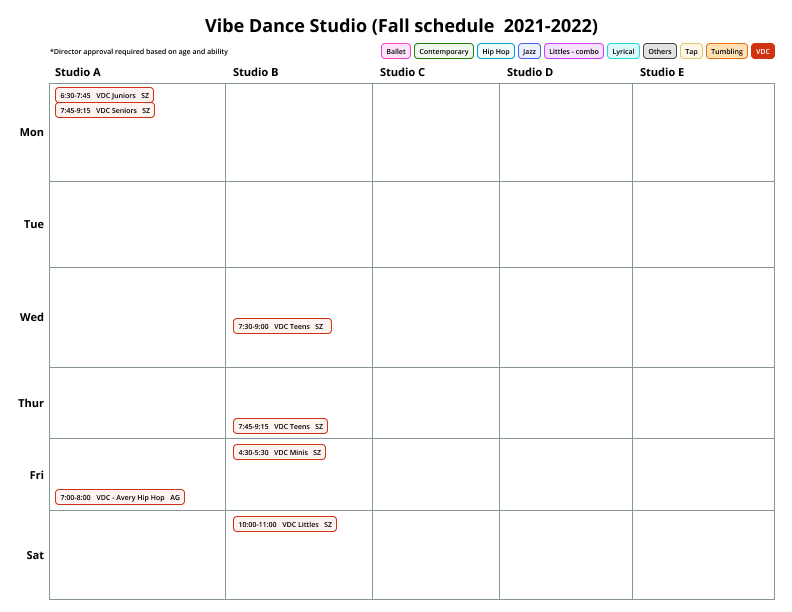Click the Studio C column header
This screenshot has width=792, height=612.
pos(402,72)
